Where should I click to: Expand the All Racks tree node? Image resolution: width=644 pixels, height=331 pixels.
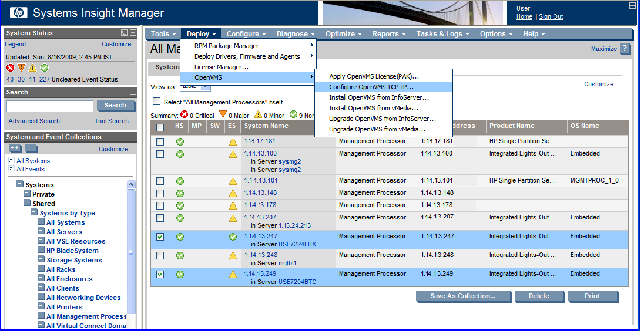pos(41,269)
